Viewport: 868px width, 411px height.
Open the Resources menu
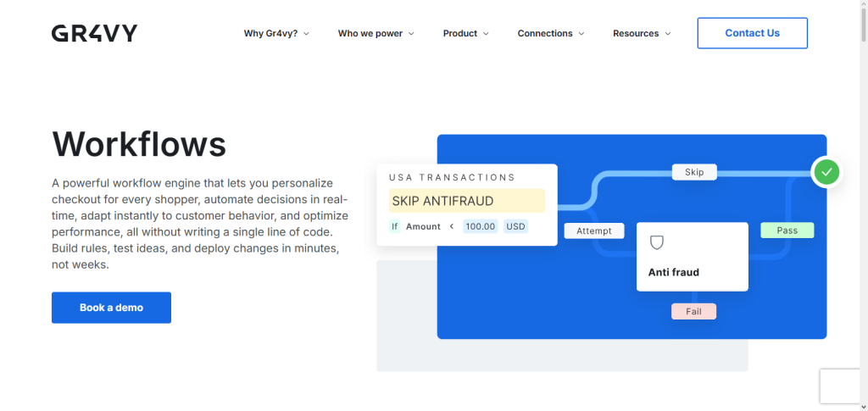[642, 33]
